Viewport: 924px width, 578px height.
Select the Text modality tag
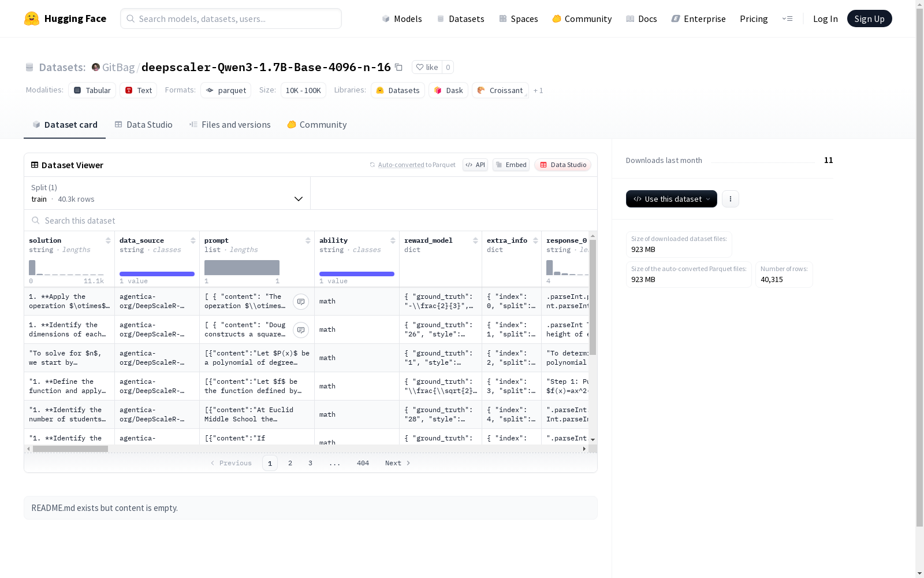[x=139, y=90]
